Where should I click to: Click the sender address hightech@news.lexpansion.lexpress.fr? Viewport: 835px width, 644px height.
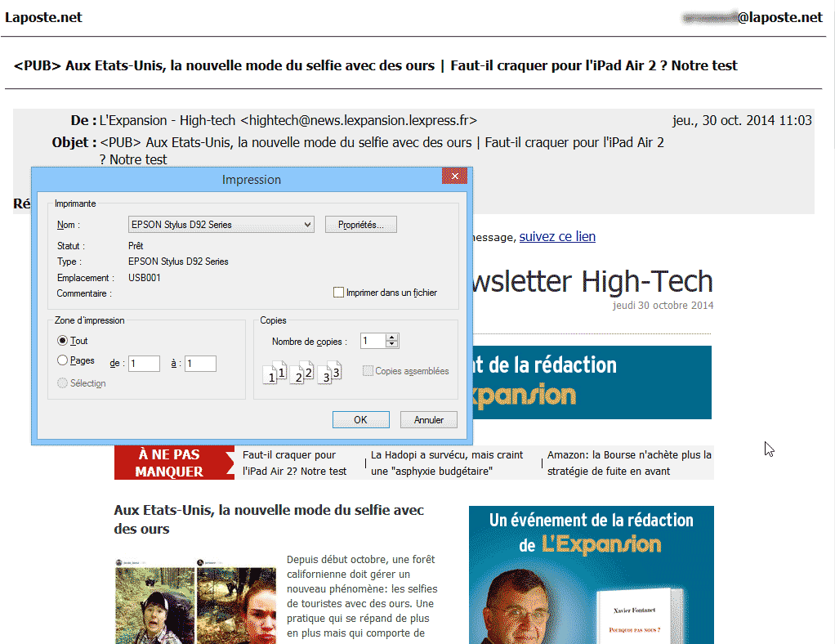coord(359,120)
